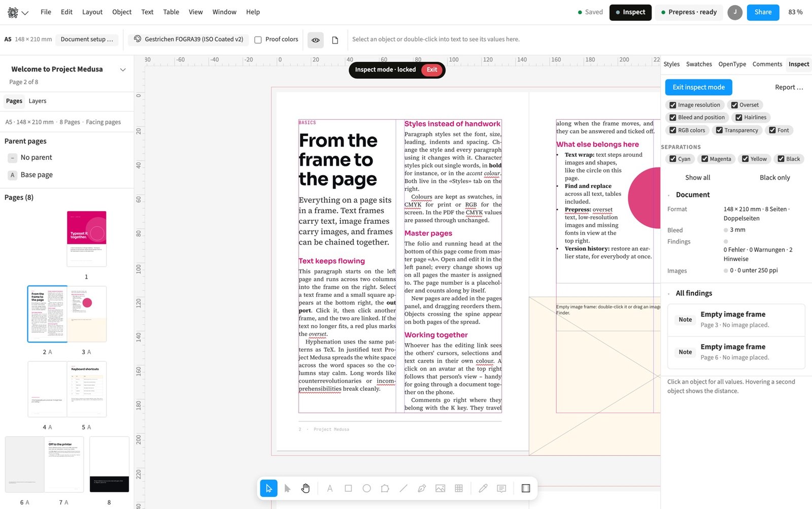Click the A icon beside Base page

pyautogui.click(x=13, y=175)
